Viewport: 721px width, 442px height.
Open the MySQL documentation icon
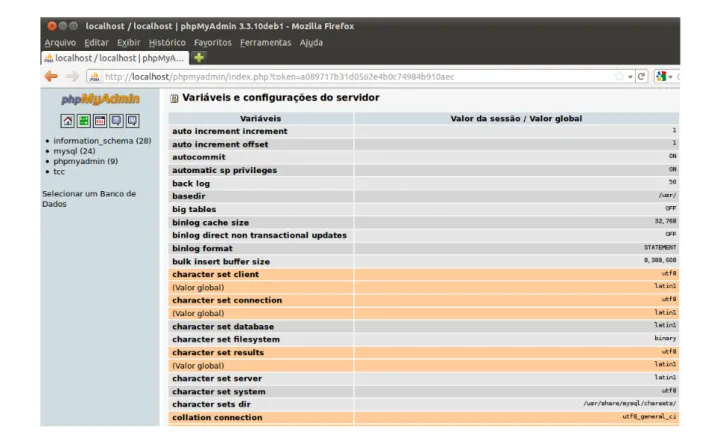[x=132, y=121]
